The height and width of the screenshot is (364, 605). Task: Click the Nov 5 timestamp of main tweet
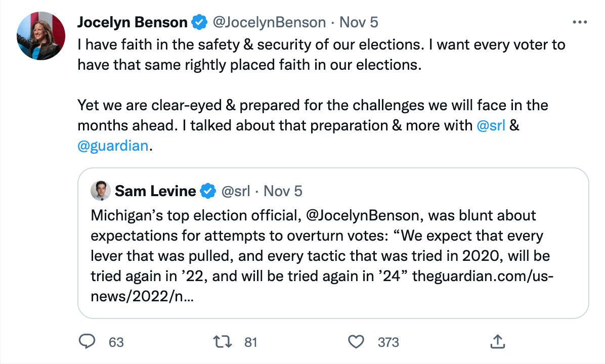(359, 22)
